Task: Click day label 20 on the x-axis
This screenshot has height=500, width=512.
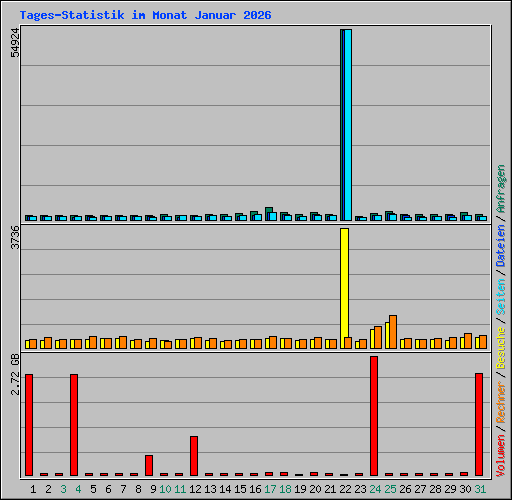Action: pyautogui.click(x=315, y=489)
